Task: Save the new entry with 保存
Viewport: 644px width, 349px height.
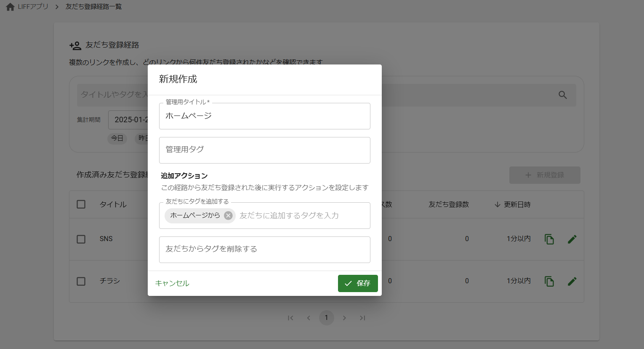Action: point(358,283)
